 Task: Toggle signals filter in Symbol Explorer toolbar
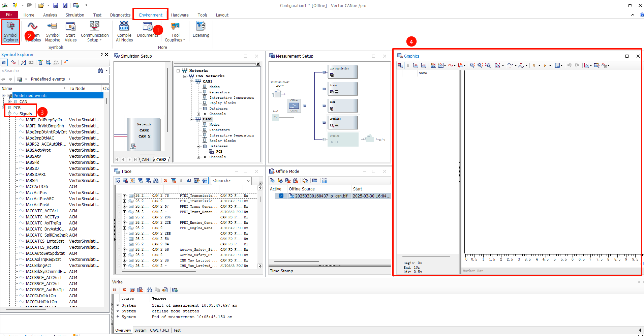click(x=13, y=62)
